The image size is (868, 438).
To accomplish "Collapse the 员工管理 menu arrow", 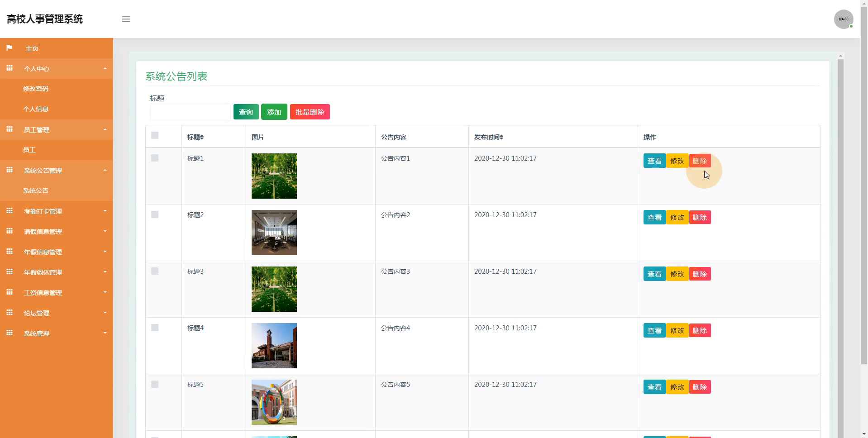I will point(105,129).
